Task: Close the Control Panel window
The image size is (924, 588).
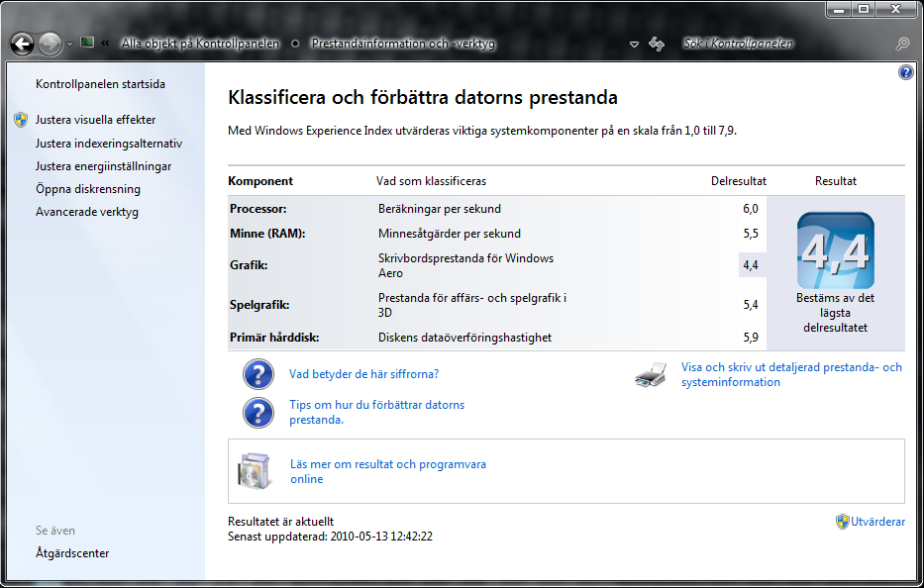Action: (895, 9)
